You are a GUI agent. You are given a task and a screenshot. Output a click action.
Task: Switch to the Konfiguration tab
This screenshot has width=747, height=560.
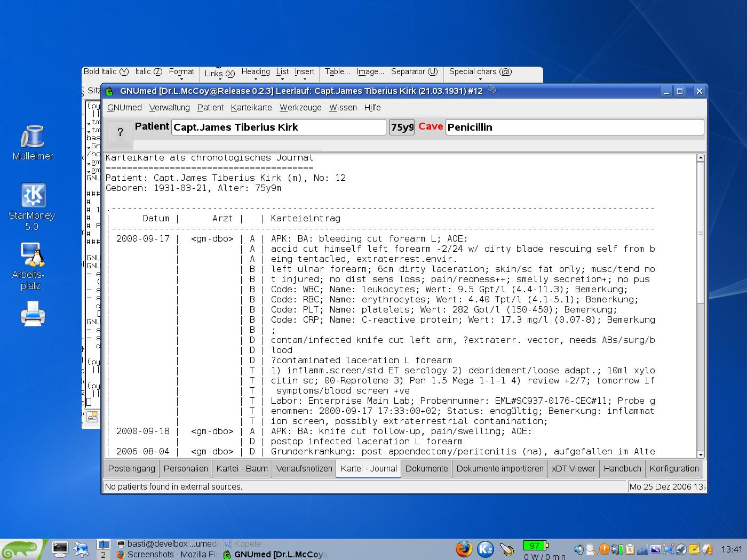(674, 468)
